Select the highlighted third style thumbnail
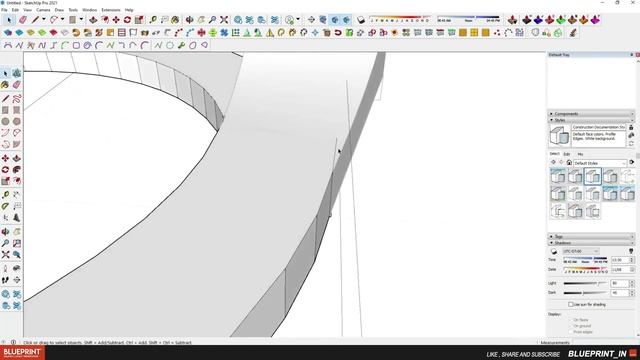 [592, 177]
